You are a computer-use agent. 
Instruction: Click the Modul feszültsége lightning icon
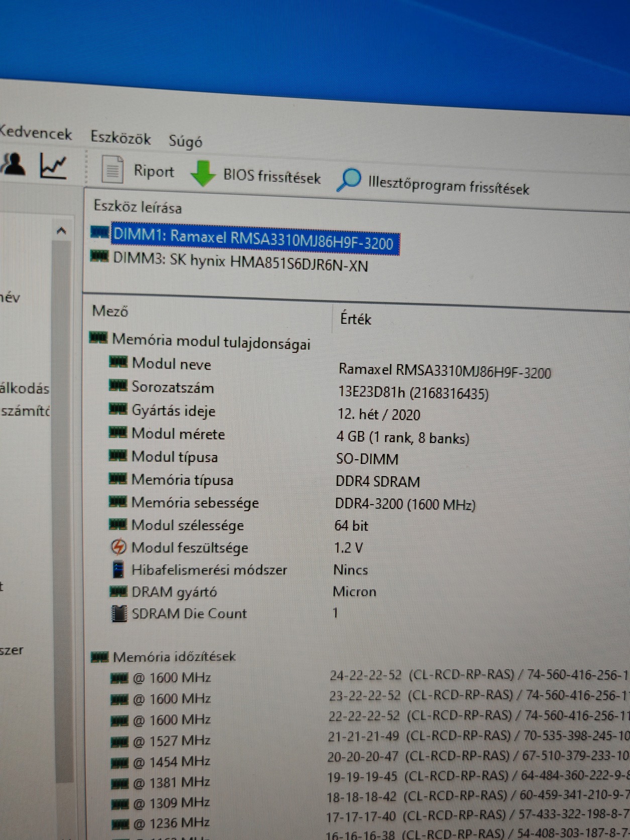click(x=118, y=547)
